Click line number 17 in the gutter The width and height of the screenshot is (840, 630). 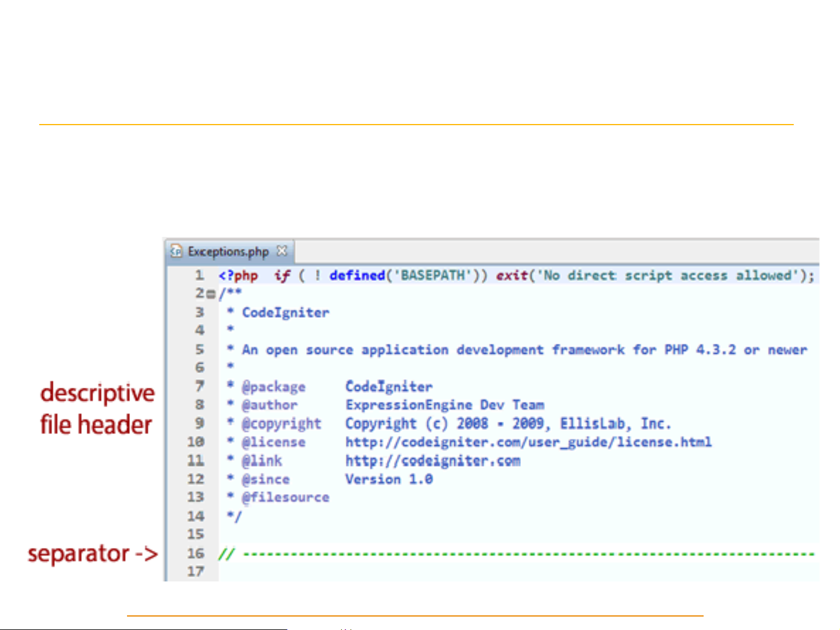click(x=196, y=572)
